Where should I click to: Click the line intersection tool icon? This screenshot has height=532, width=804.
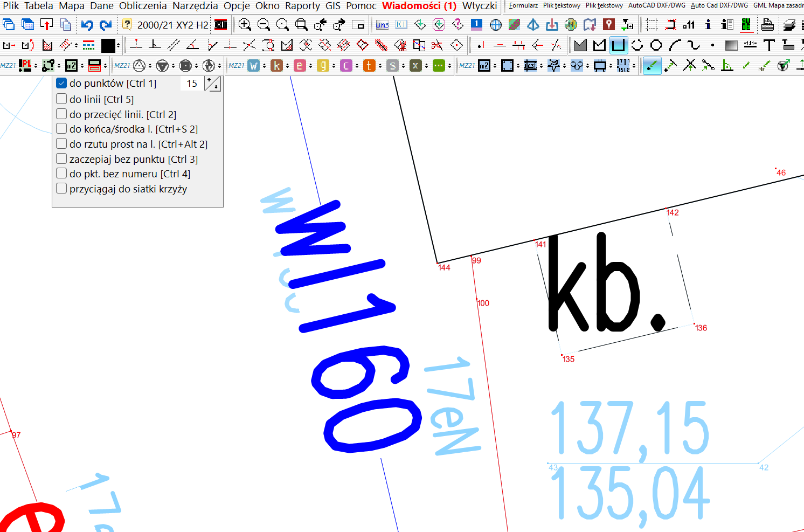click(x=249, y=45)
